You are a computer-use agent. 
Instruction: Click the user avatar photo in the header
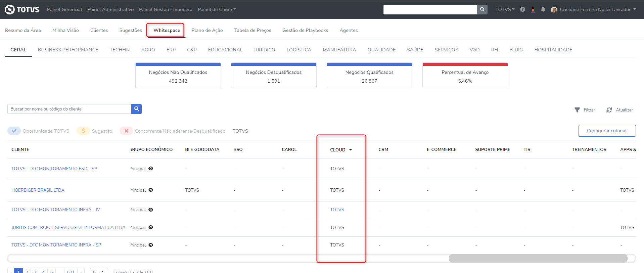pos(554,10)
